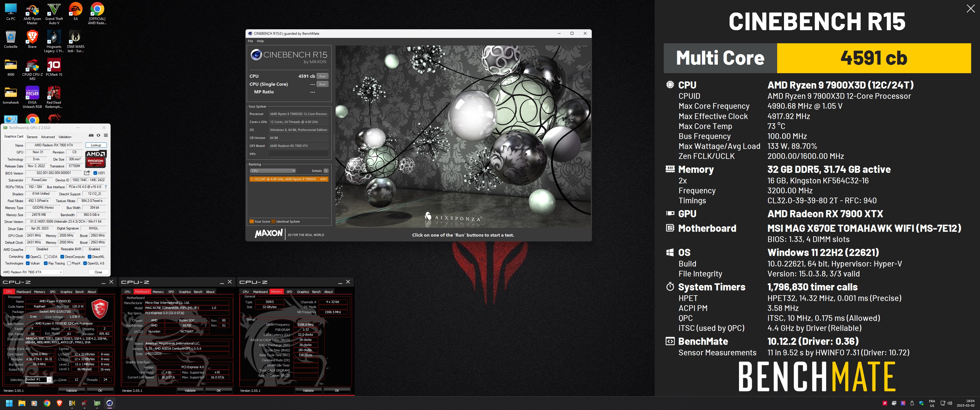Open the EA desktop shortcut
Screen dimensions: 980x410
point(76,11)
